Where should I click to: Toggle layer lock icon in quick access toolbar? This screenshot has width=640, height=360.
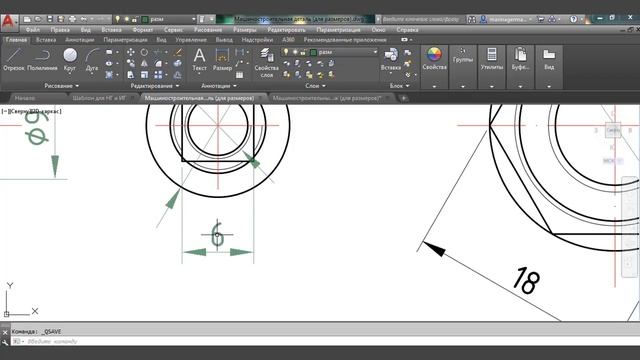(134, 19)
